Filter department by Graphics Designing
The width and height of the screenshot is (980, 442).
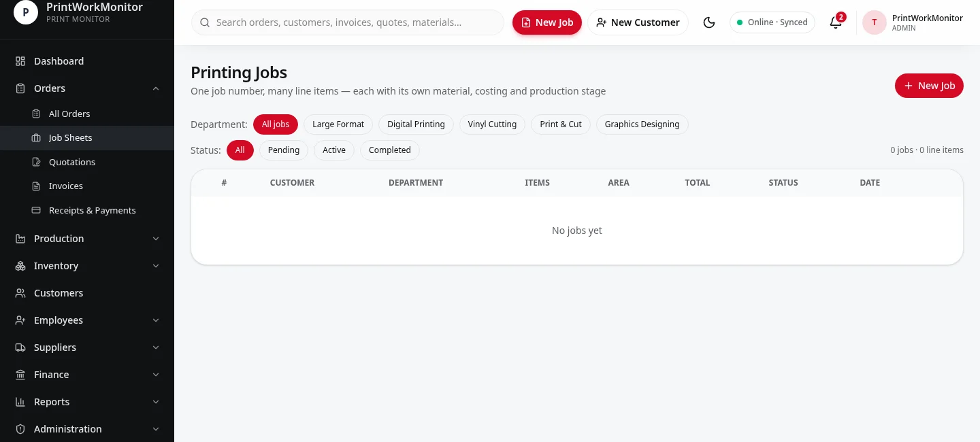pyautogui.click(x=642, y=124)
